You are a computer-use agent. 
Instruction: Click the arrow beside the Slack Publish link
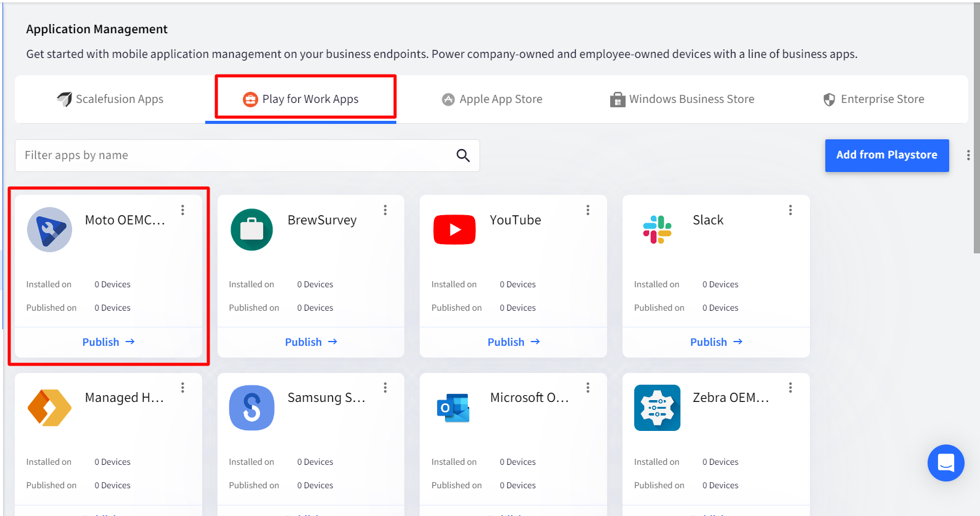click(738, 342)
